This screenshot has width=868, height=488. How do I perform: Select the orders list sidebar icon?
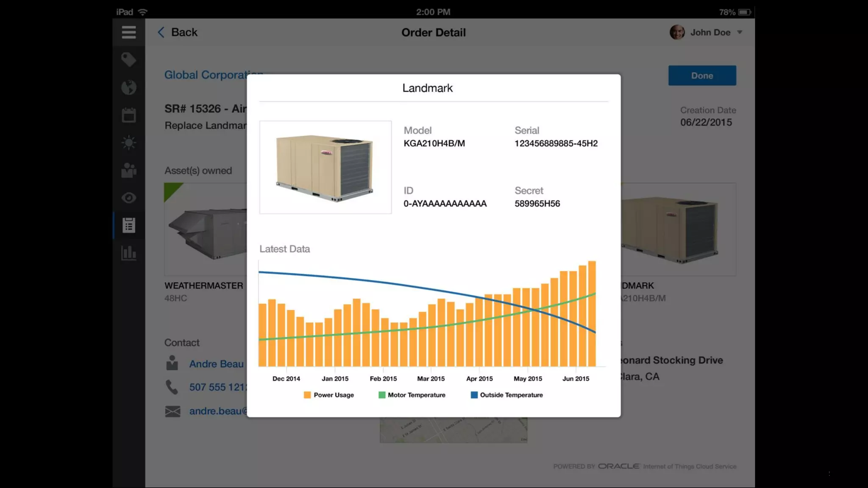click(x=128, y=225)
